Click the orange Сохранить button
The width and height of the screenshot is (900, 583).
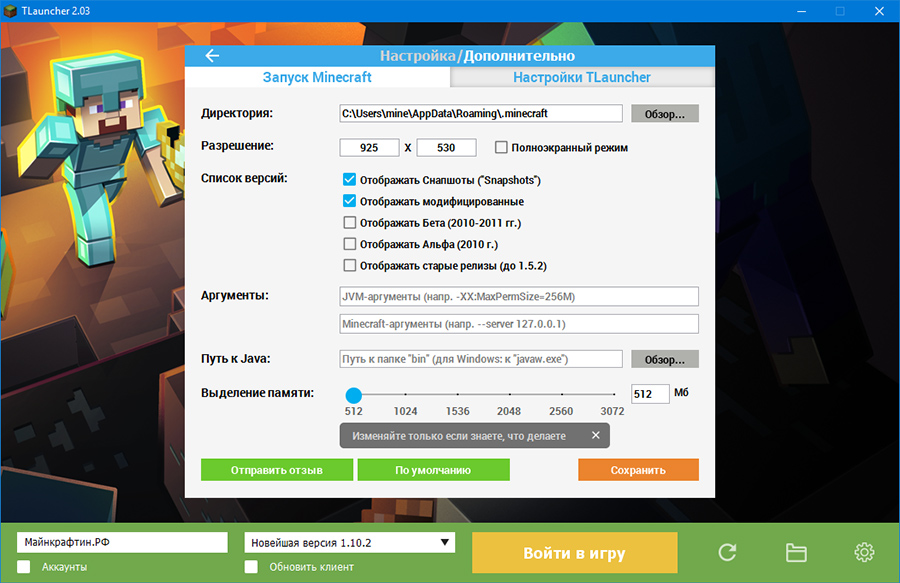(638, 470)
